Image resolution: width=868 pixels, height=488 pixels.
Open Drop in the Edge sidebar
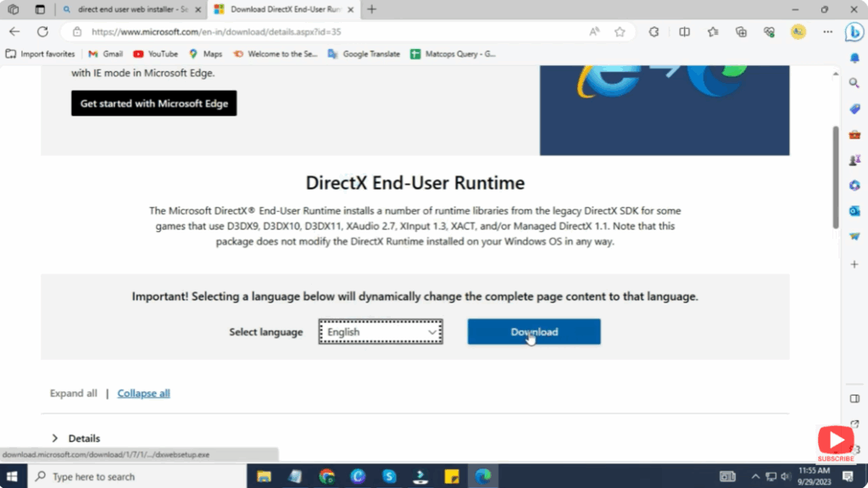[854, 236]
